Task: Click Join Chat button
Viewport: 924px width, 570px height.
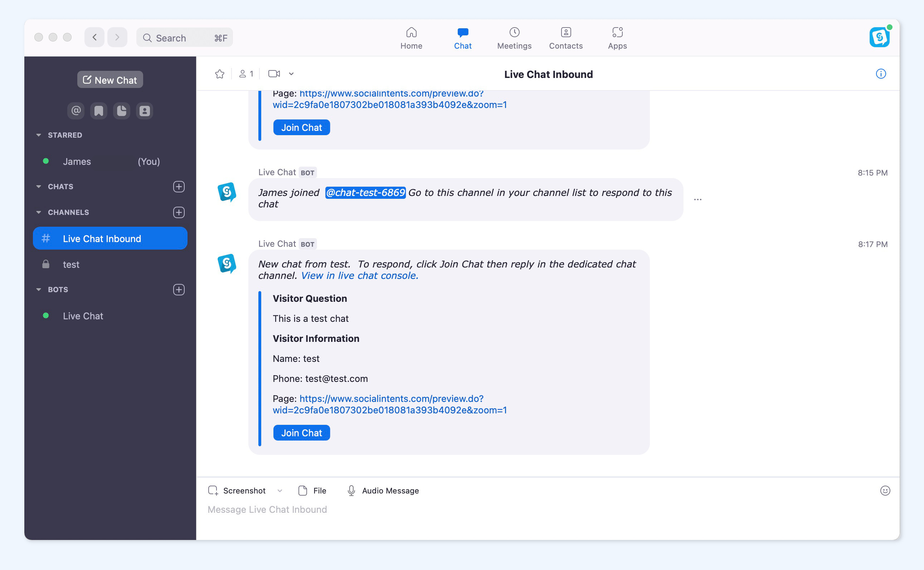Action: tap(301, 433)
